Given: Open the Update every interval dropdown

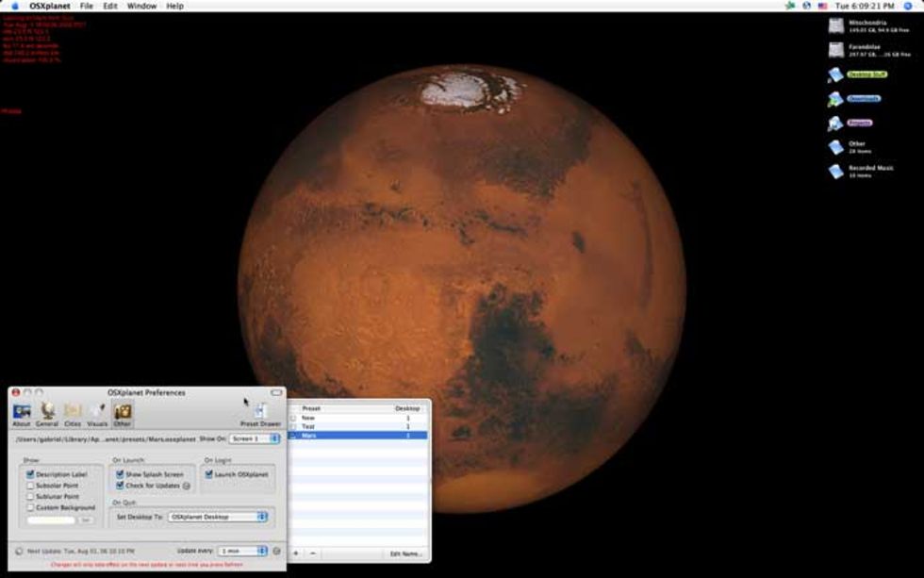Looking at the screenshot, I should click(x=242, y=551).
